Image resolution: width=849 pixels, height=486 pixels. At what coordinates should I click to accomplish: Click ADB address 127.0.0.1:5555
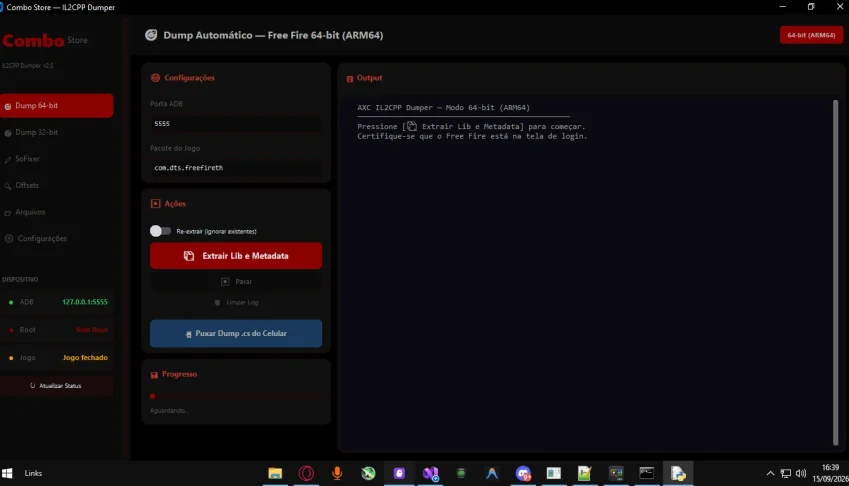point(84,302)
